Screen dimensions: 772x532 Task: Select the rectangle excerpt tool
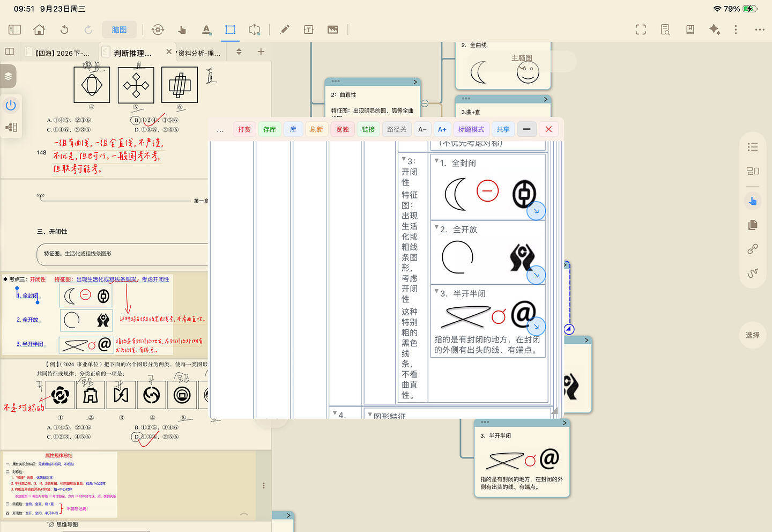[x=230, y=29]
